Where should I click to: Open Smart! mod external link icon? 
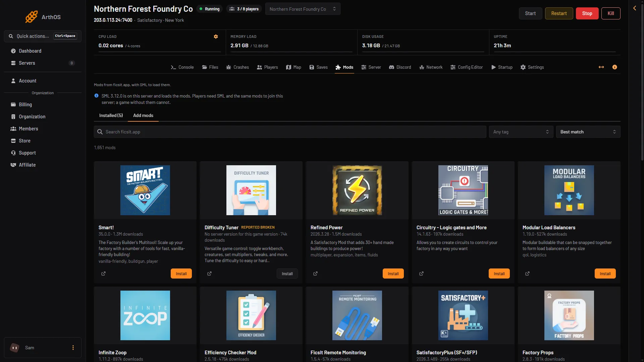104,274
